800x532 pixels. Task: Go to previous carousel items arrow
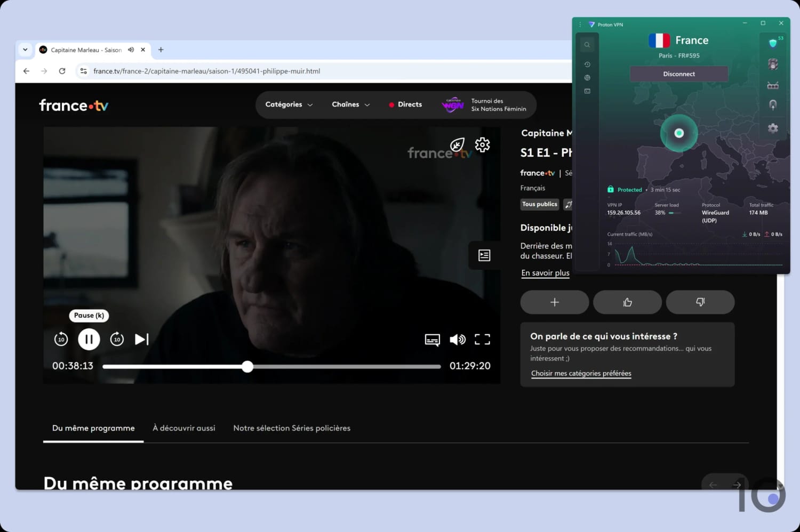pyautogui.click(x=713, y=484)
